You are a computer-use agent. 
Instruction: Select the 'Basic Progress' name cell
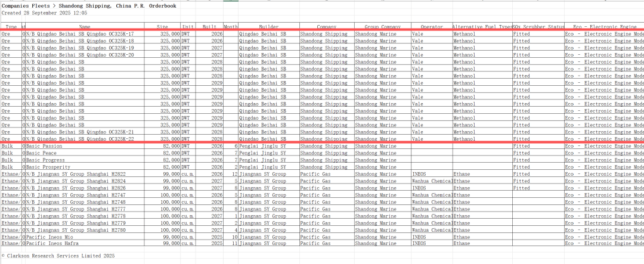[85, 160]
